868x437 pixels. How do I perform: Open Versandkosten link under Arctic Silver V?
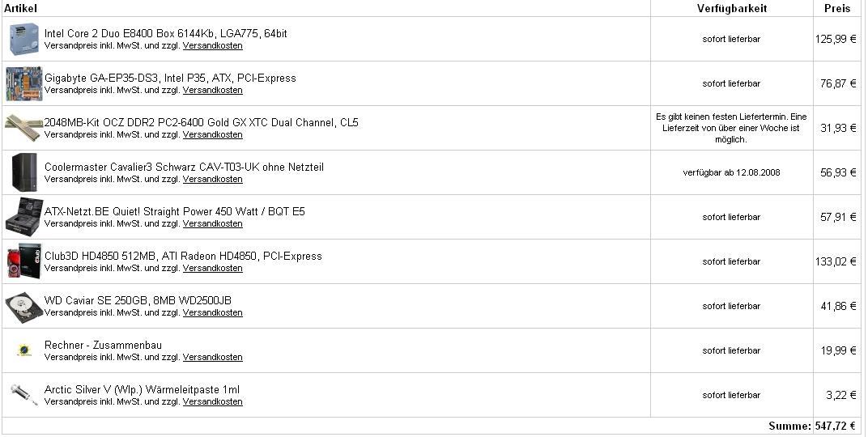(212, 402)
